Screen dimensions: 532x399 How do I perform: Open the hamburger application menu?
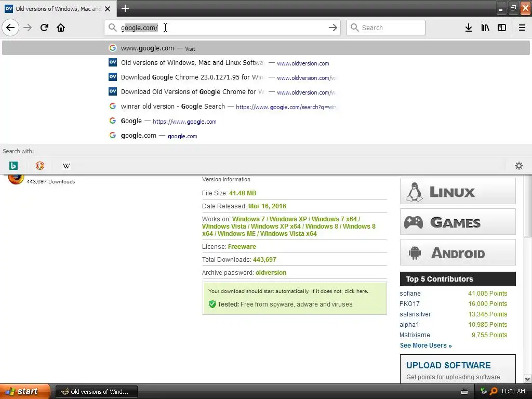522,28
